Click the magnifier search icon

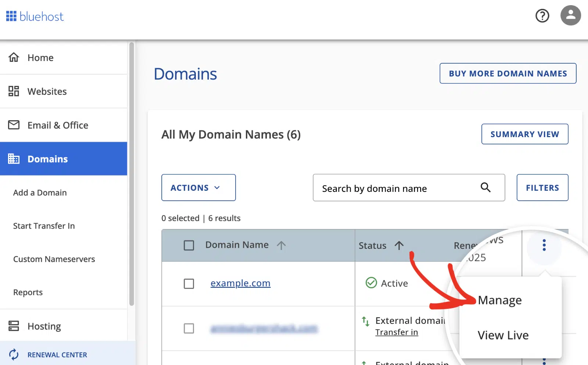pos(485,187)
